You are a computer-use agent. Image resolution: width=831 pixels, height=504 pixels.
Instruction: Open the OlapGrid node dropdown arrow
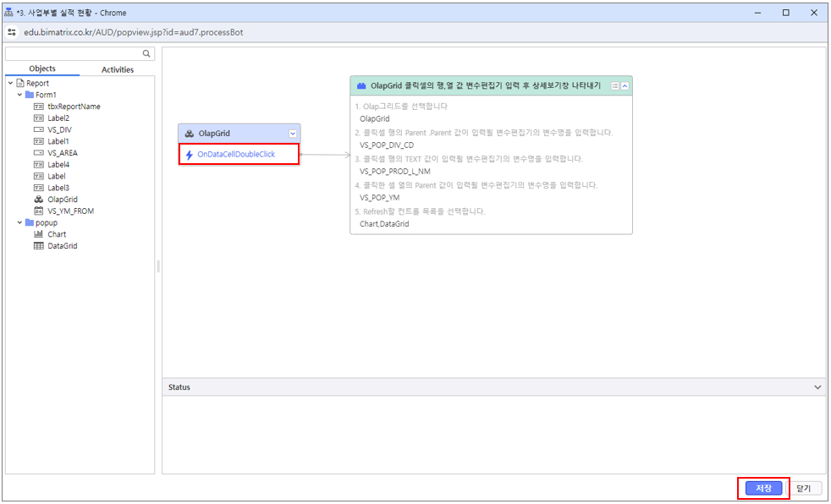pyautogui.click(x=293, y=134)
